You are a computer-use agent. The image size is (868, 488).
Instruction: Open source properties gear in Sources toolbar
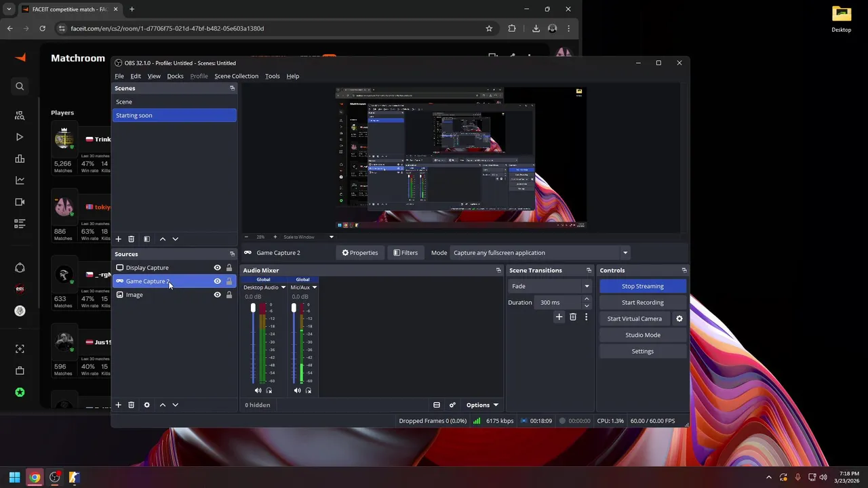tap(146, 405)
